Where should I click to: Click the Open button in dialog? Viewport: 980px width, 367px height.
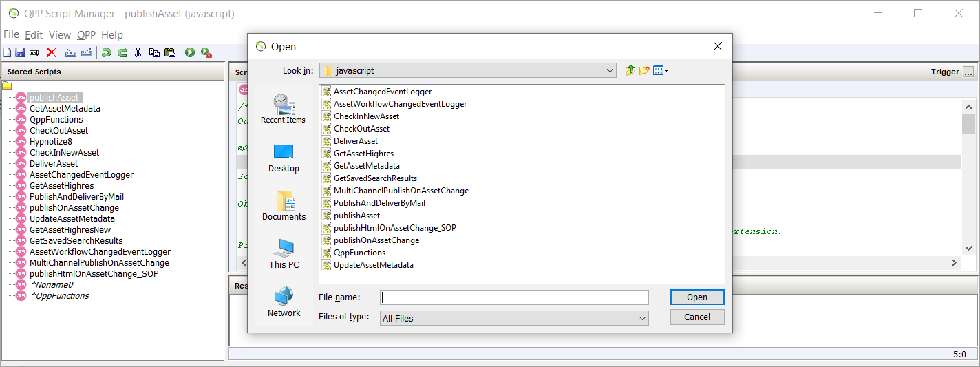click(x=697, y=297)
